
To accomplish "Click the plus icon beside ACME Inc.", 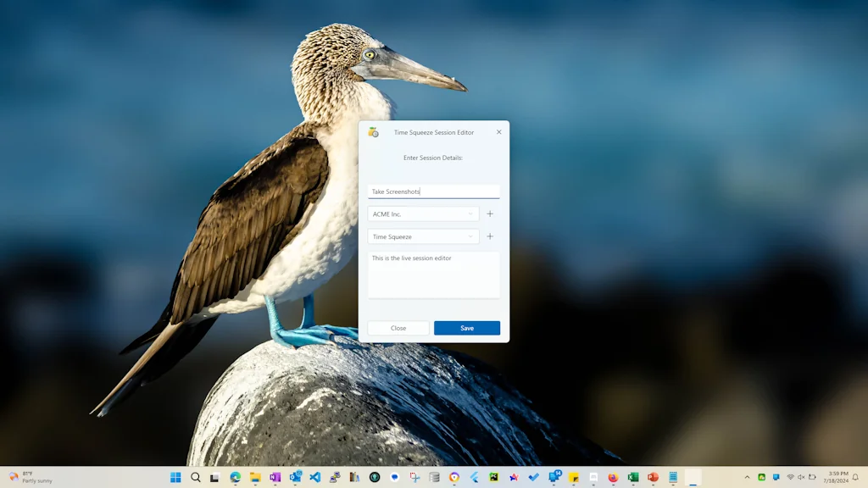I will 490,214.
